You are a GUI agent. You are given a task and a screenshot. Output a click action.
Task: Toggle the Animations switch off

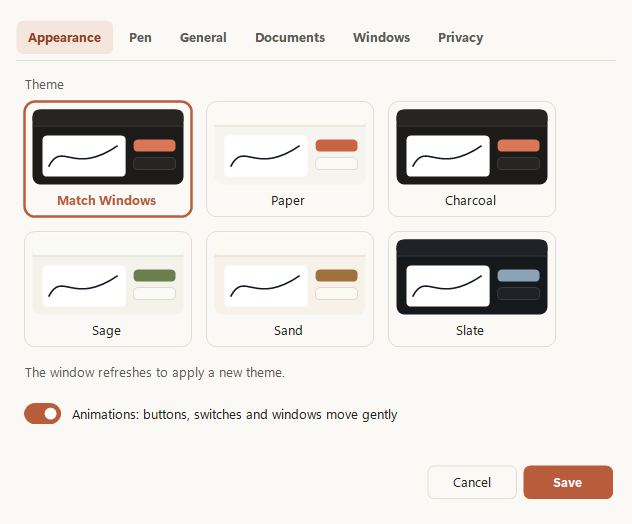point(42,414)
